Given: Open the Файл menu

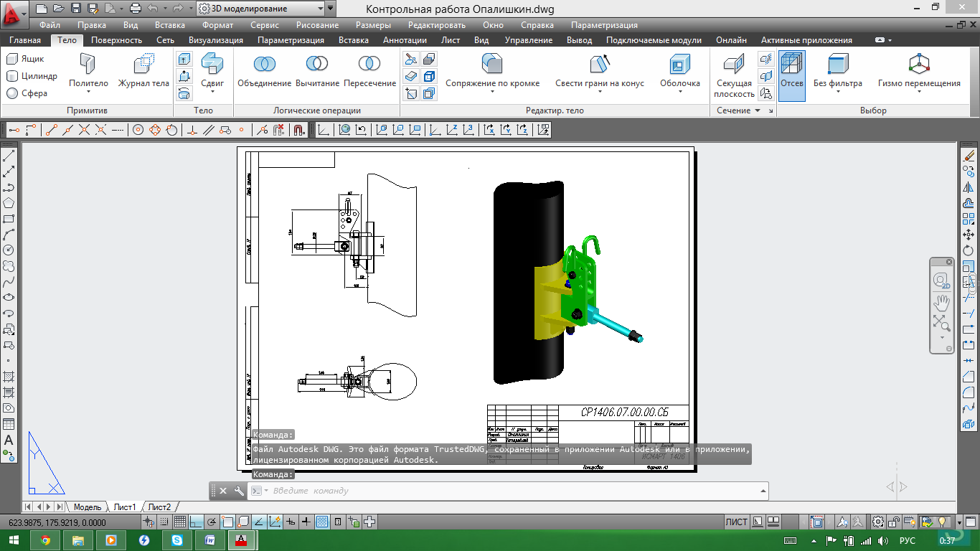Looking at the screenshot, I should 50,25.
